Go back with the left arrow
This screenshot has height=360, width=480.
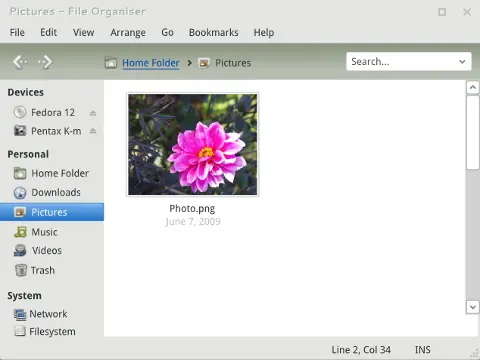coord(20,62)
